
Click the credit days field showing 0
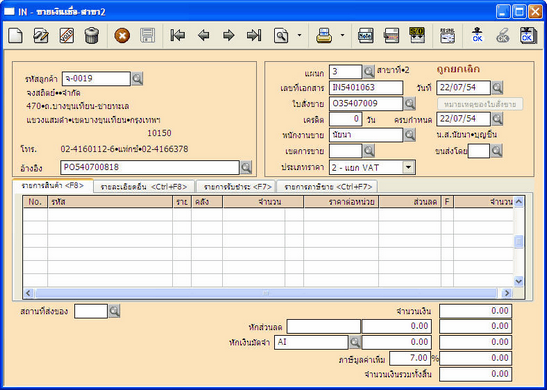coord(346,119)
